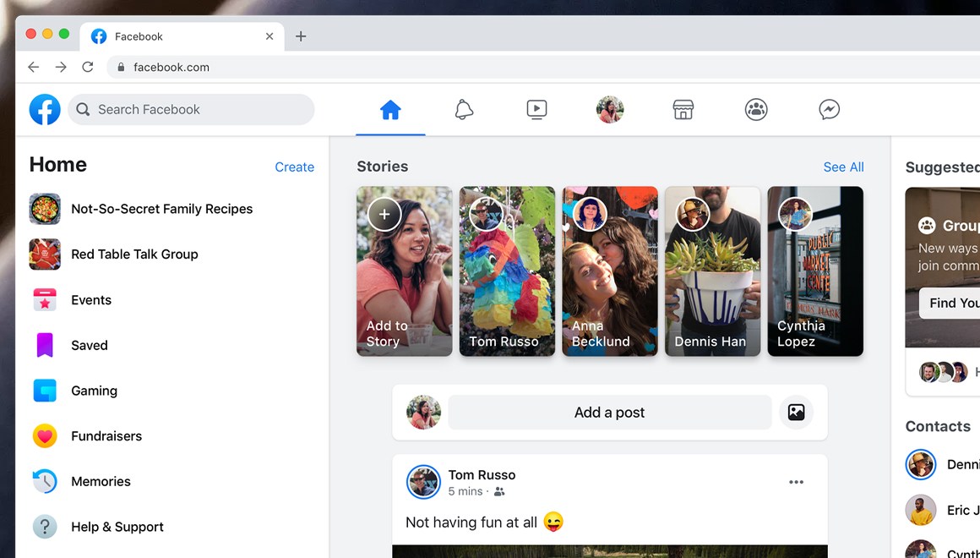Open Fundraisers in the left menu
This screenshot has height=558, width=980.
[x=106, y=436]
